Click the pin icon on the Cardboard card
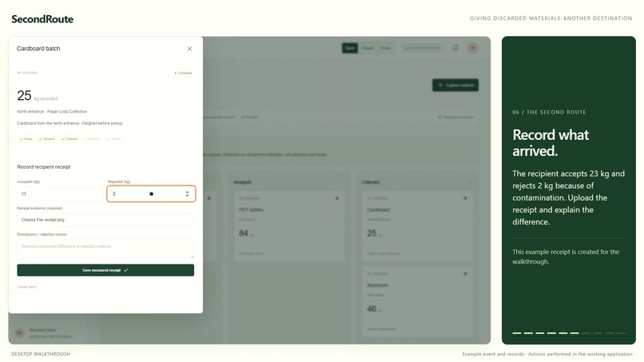Screen dimensions: 644x362 (x=465, y=198)
